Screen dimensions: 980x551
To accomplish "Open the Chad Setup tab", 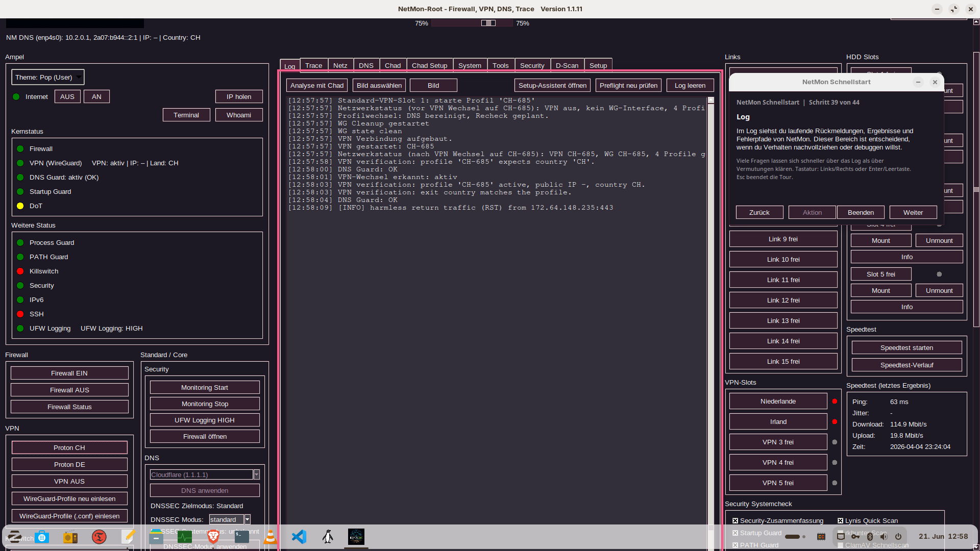I will [x=430, y=66].
